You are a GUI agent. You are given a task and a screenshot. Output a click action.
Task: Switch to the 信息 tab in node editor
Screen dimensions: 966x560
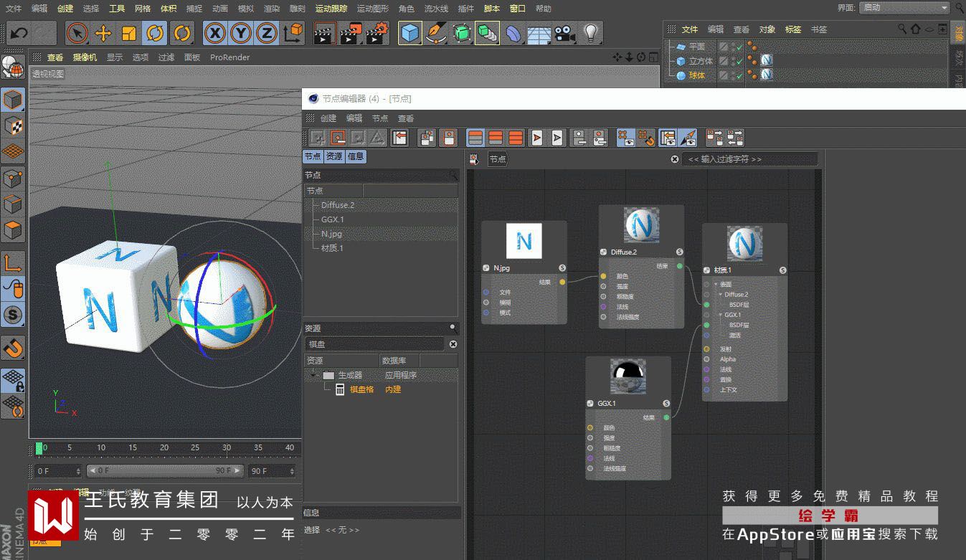pyautogui.click(x=356, y=156)
